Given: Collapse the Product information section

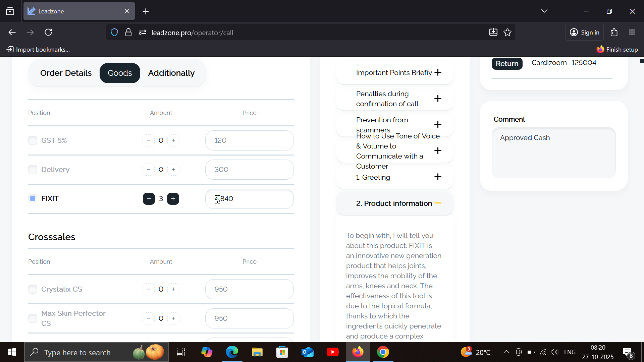Looking at the screenshot, I should 438,203.
